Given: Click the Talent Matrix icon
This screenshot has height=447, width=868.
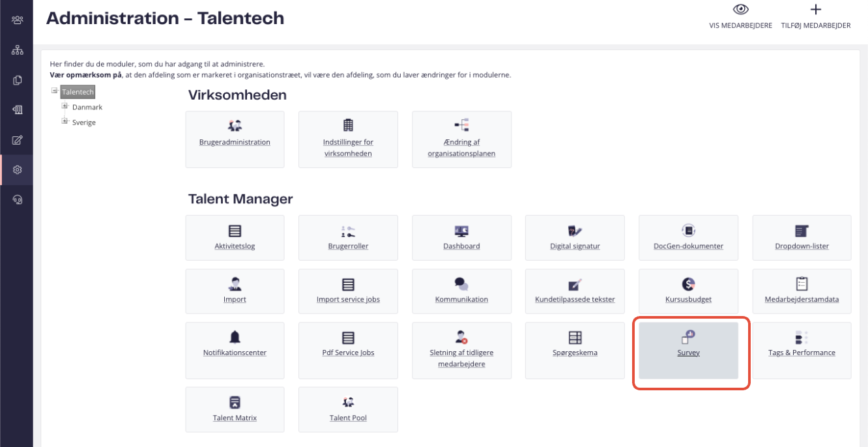Looking at the screenshot, I should tap(235, 402).
